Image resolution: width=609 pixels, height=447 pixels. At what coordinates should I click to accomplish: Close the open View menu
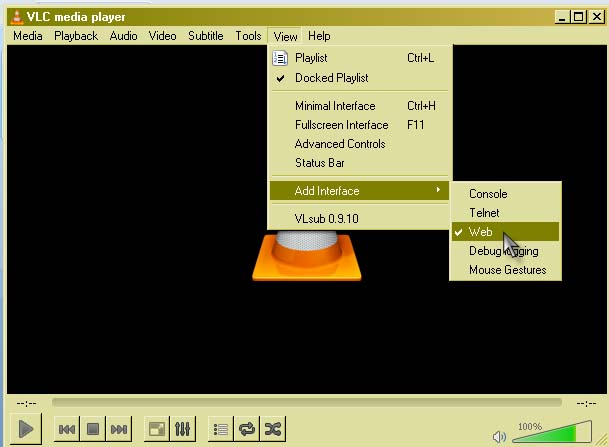click(x=285, y=36)
